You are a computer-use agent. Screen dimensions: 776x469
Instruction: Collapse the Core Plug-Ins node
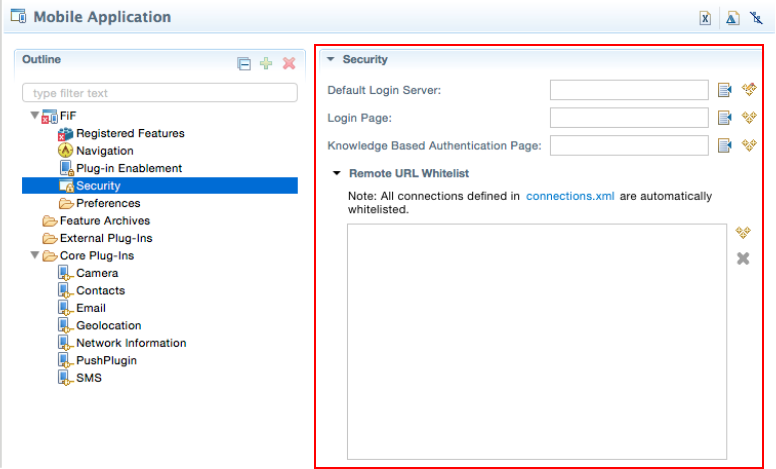click(x=35, y=255)
